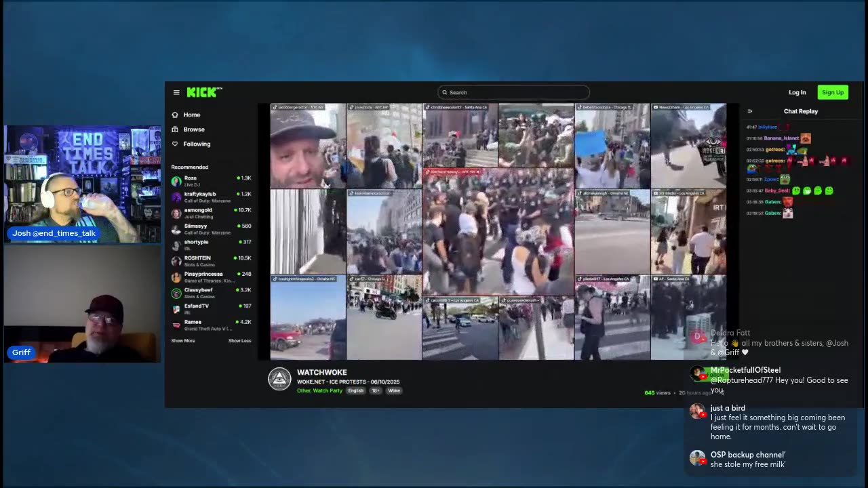The height and width of the screenshot is (488, 868).
Task: Open asmongold's channel avatar
Action: pos(176,213)
